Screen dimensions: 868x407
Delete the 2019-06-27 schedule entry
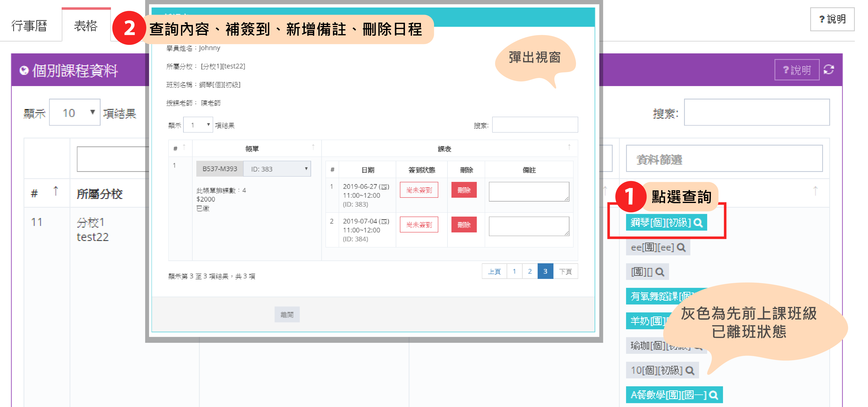464,190
